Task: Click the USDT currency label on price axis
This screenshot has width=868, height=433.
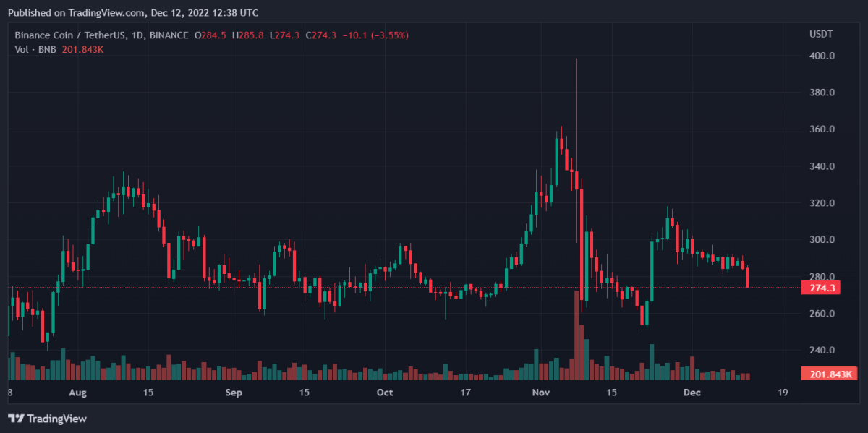Action: [820, 35]
